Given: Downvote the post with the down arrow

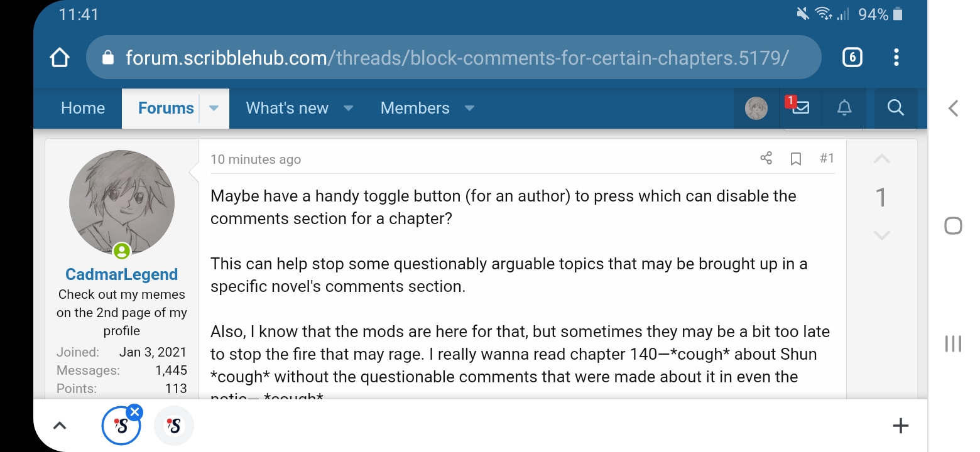Looking at the screenshot, I should click(881, 235).
